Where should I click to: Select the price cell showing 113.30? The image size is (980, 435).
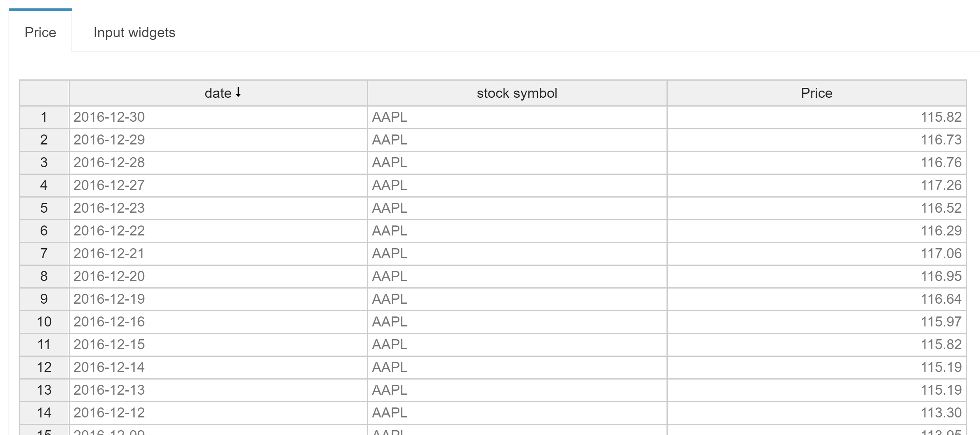pos(941,413)
